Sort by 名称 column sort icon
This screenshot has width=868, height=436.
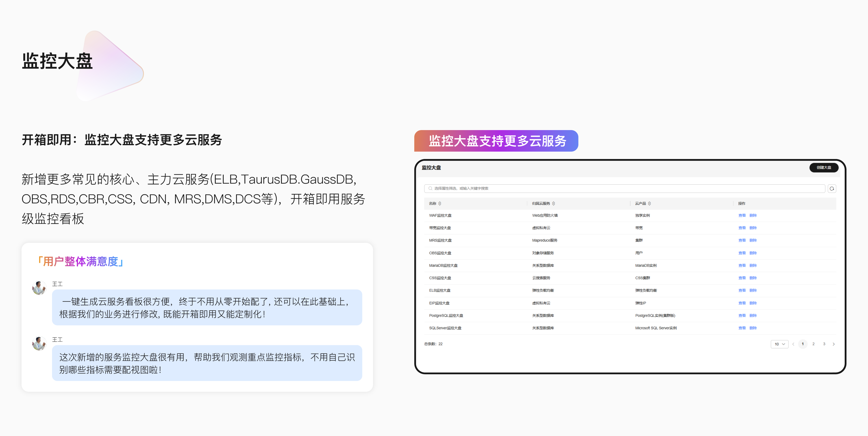point(440,203)
